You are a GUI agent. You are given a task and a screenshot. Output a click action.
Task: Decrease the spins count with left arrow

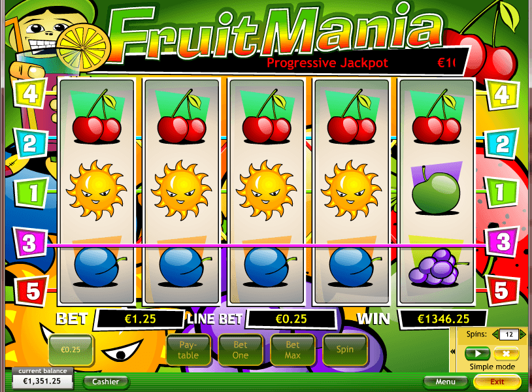tap(495, 335)
